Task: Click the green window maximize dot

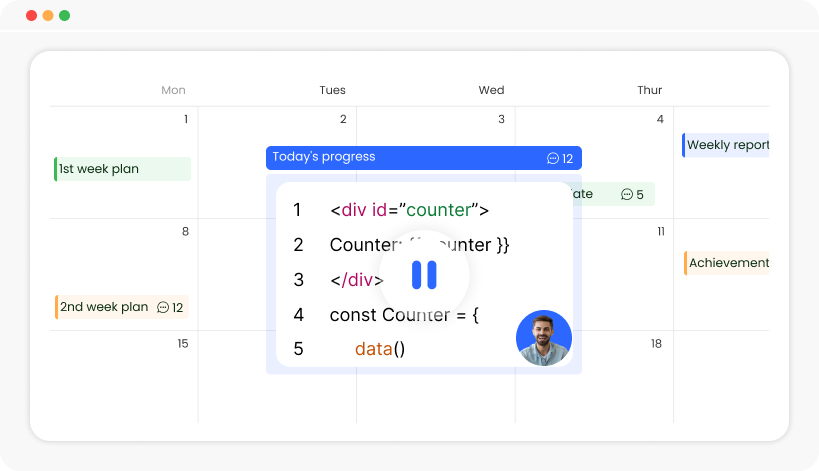Action: tap(65, 15)
